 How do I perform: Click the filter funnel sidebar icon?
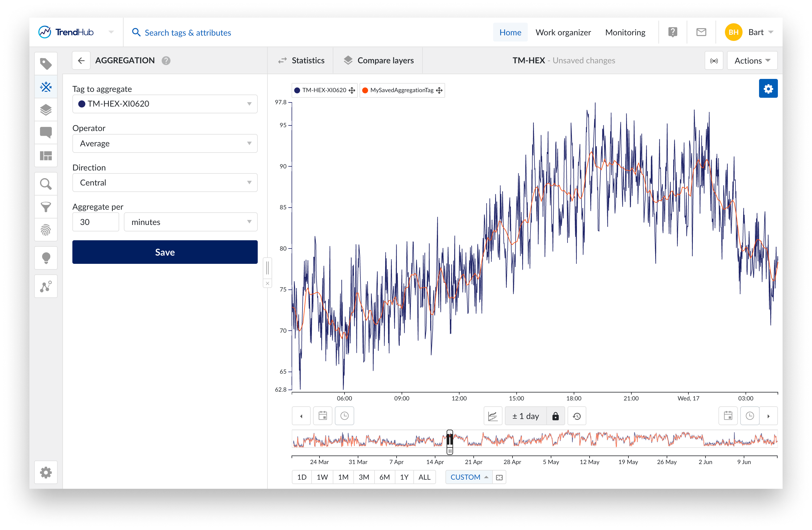46,207
